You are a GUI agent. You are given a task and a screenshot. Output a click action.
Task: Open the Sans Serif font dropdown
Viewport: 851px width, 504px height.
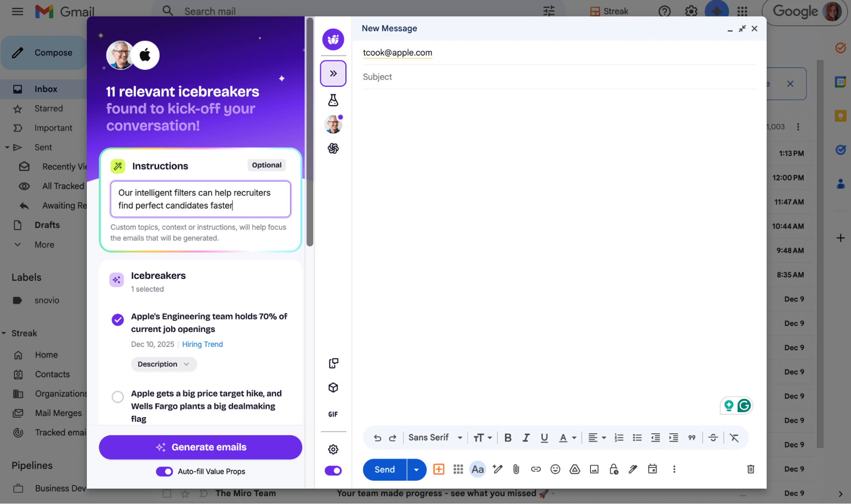point(435,438)
